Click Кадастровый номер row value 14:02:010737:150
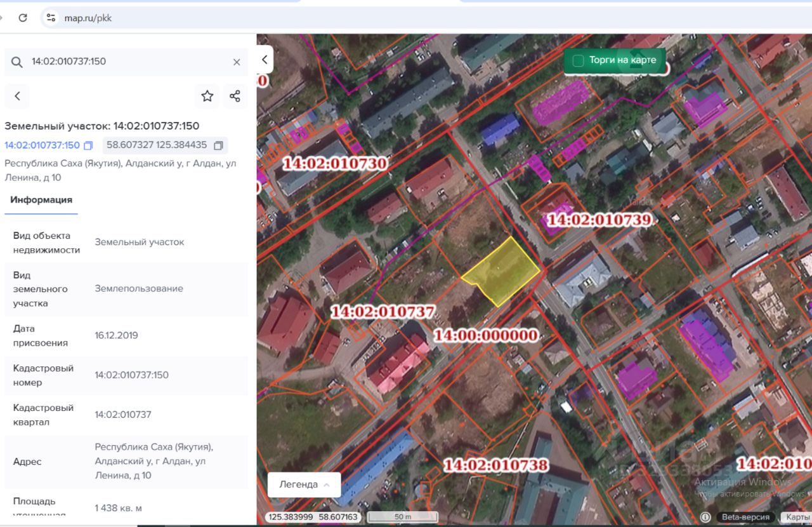812x527 pixels. click(x=132, y=375)
